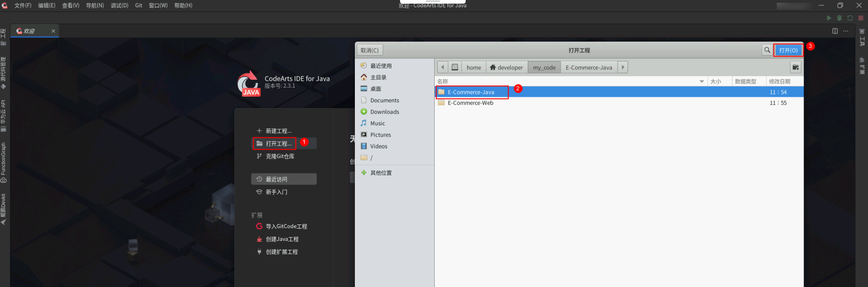This screenshot has height=287, width=868.
Task: Open the 查看(V) menu
Action: (x=71, y=5)
